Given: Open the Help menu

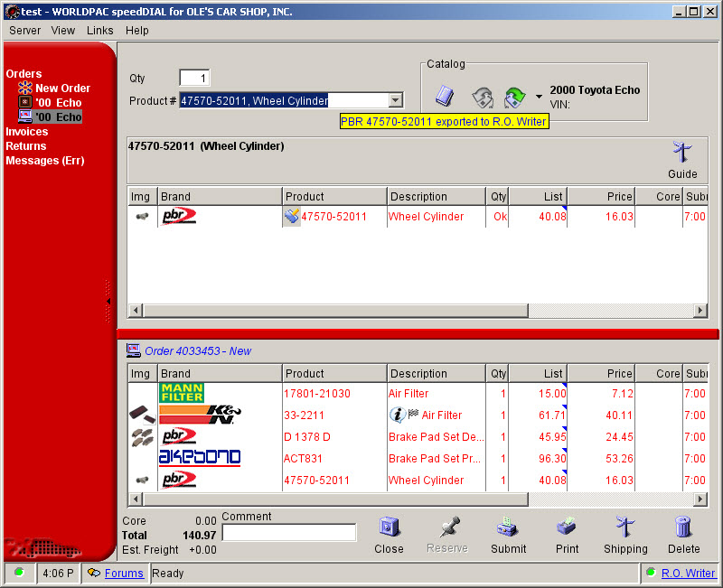Looking at the screenshot, I should [137, 31].
